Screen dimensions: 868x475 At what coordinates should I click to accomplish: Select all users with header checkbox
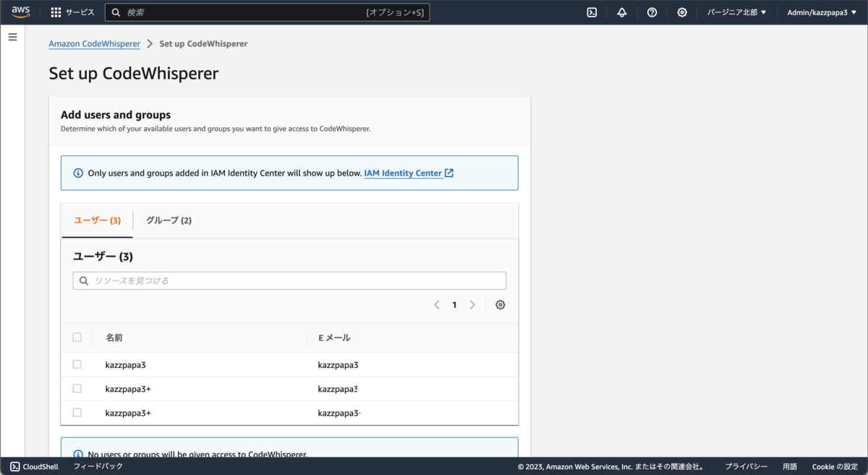tap(77, 338)
